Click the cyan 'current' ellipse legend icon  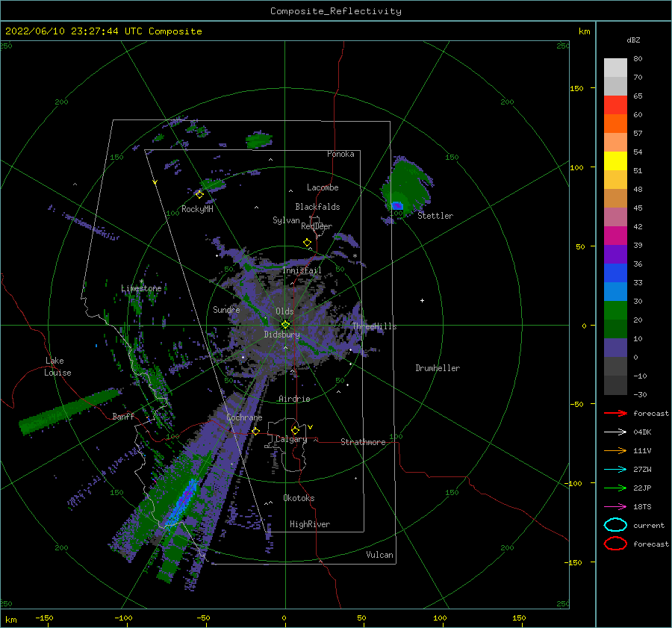615,525
